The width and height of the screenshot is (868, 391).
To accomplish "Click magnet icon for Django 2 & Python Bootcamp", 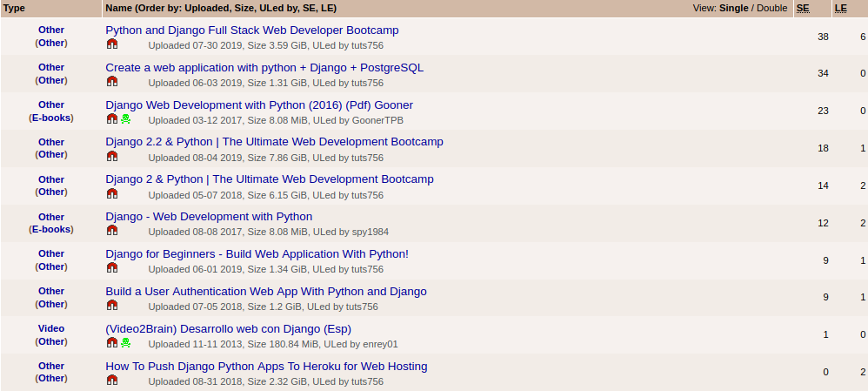I will click(x=112, y=193).
